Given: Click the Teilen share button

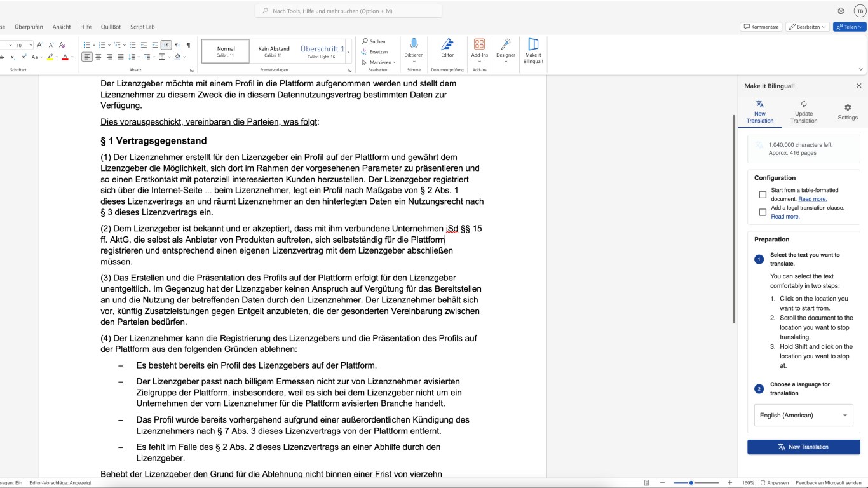Looking at the screenshot, I should point(850,27).
